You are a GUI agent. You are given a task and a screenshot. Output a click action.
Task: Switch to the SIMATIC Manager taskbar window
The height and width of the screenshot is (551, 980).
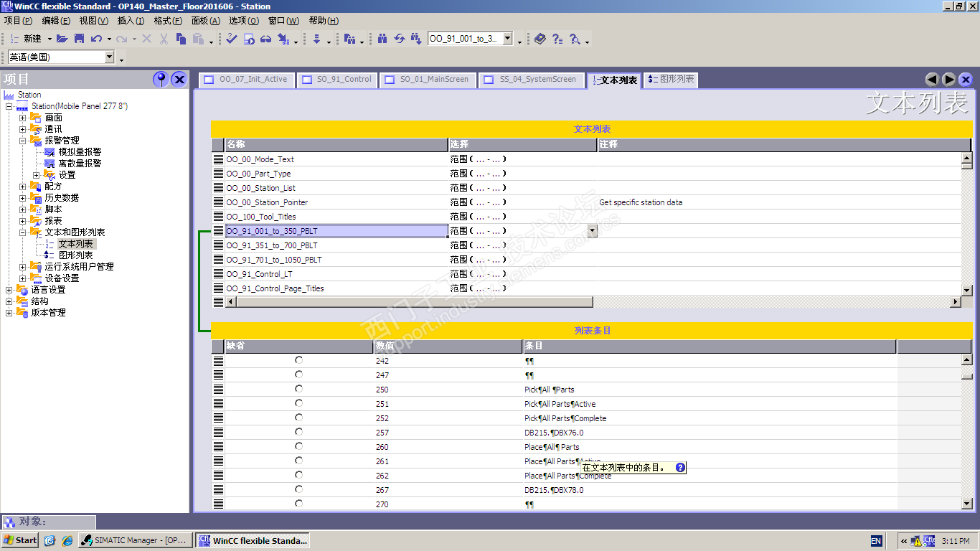click(135, 540)
